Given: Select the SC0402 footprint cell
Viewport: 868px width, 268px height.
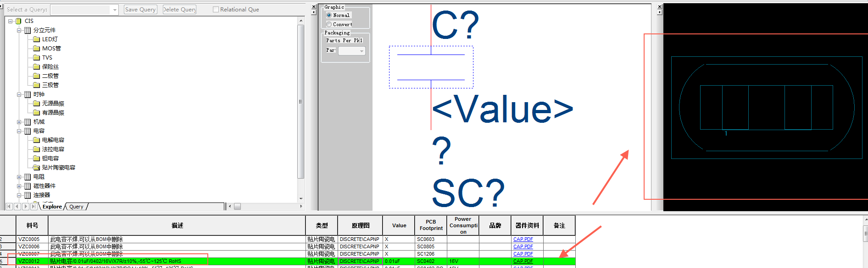Looking at the screenshot, I should click(x=431, y=261).
